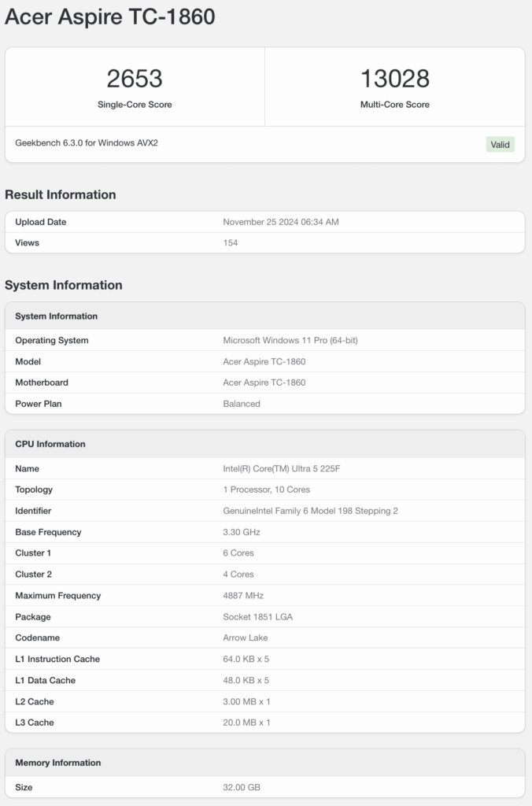
Task: Select the Intel Core Ultra 5 225F name
Action: pos(282,469)
